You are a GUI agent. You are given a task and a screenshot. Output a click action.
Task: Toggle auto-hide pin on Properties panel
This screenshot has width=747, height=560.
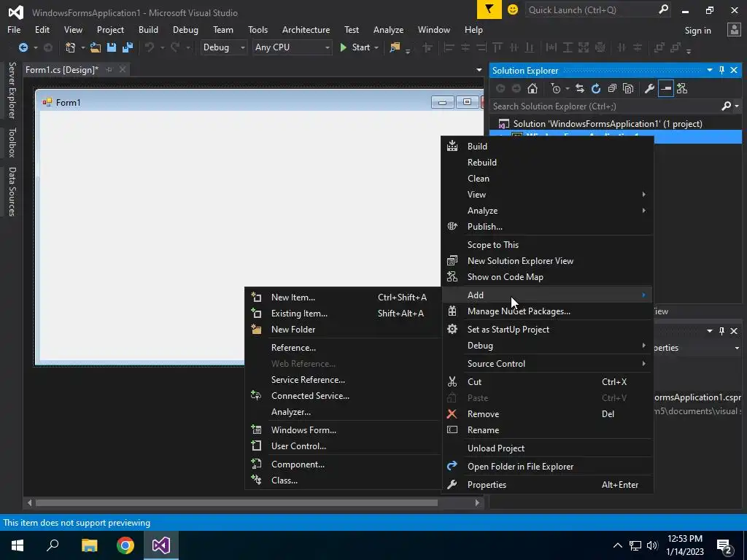[x=721, y=330]
